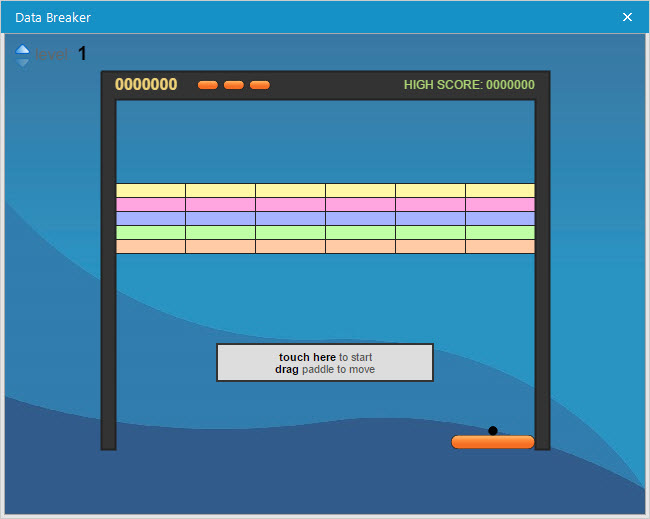Click the second green brick from left

pos(220,232)
